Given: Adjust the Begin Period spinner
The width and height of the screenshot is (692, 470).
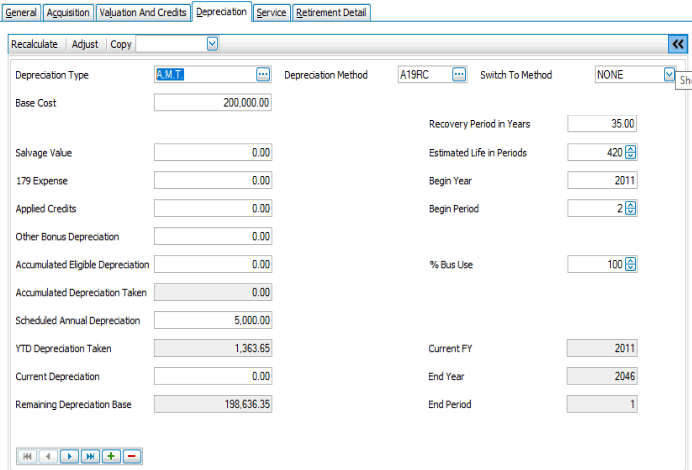Looking at the screenshot, I should [x=631, y=209].
